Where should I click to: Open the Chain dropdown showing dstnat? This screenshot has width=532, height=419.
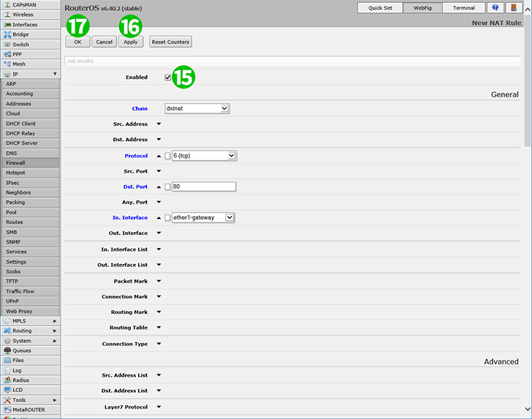197,109
